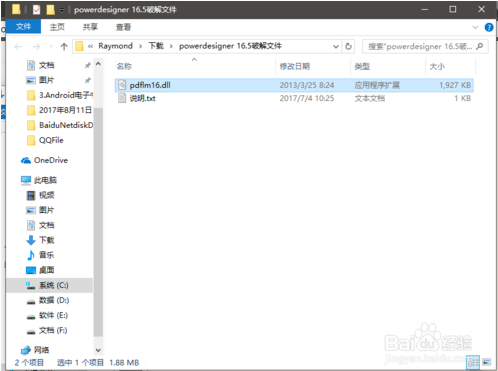Open recent locations dropdown arrow
The width and height of the screenshot is (498, 371).
[51, 46]
